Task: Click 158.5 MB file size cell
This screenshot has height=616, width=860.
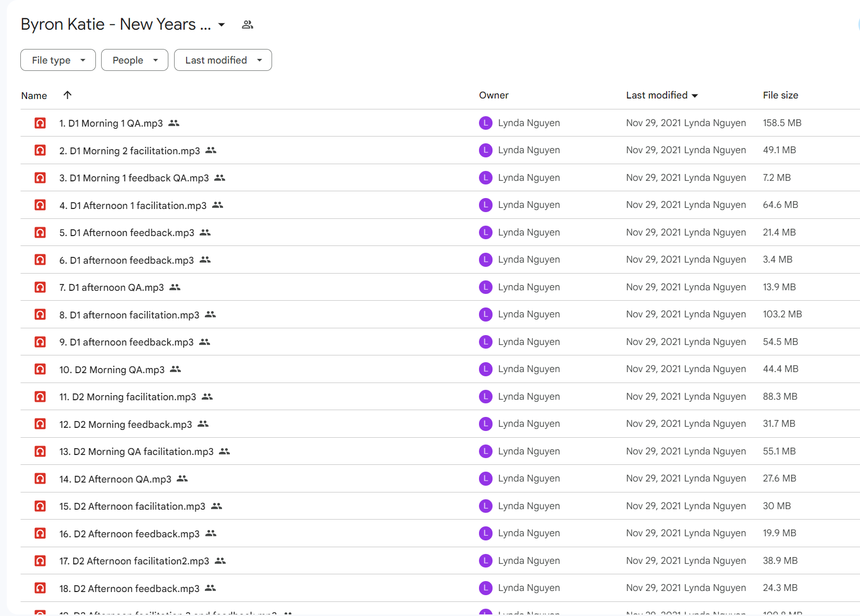Action: coord(782,123)
